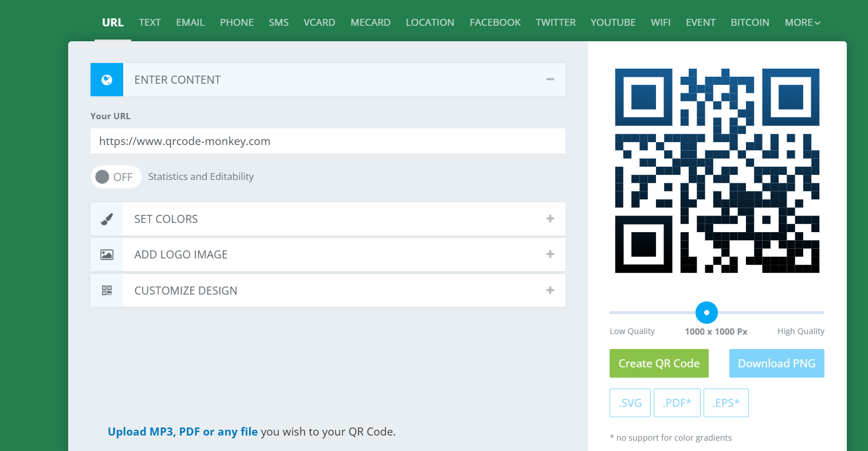Select the BITCOIN tab
This screenshot has height=451, width=868.
coord(749,22)
